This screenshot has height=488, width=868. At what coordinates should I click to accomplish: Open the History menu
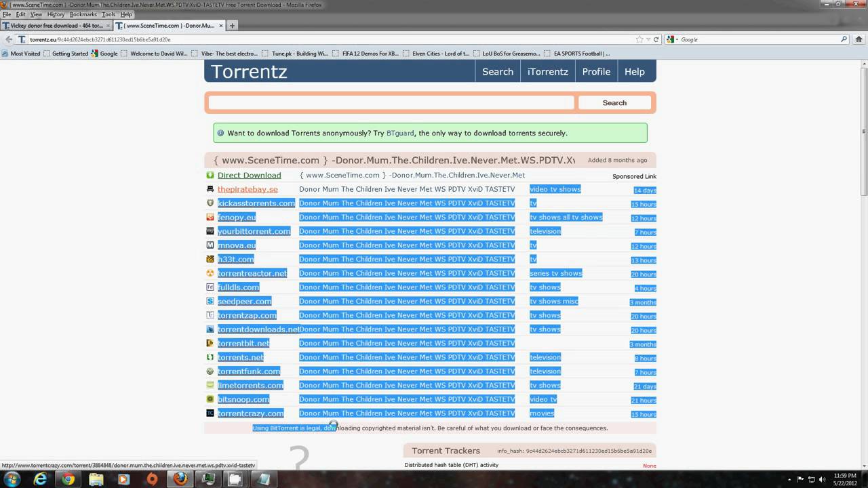56,14
